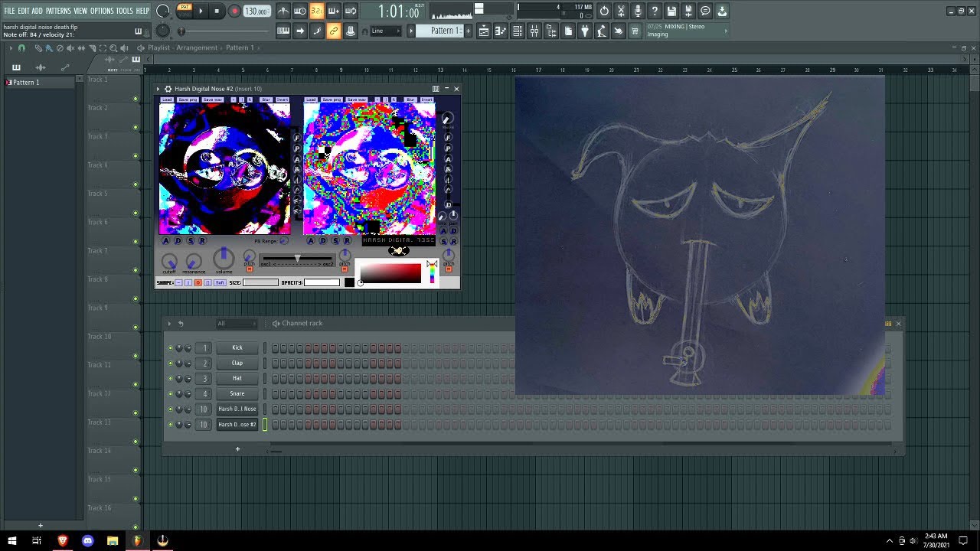Open the Pattern 1 selector dropdown
The width and height of the screenshot is (980, 551).
(439, 31)
